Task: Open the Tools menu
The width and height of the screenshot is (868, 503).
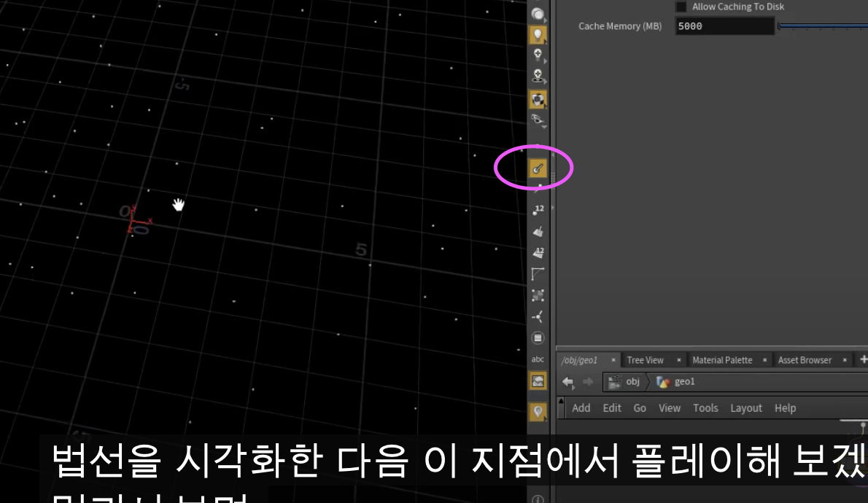Action: point(705,408)
